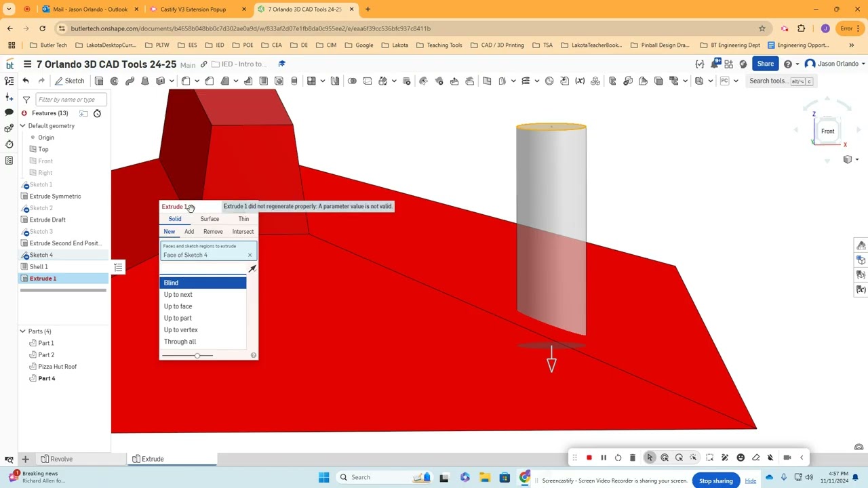The width and height of the screenshot is (868, 488).
Task: Choose Thin extrude type
Action: click(243, 219)
